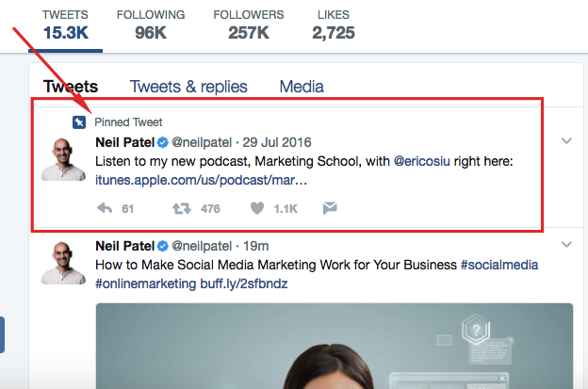Click verified badge on the 29 Jul 2016 tweet
Screen dimensions: 588x389
pyautogui.click(x=163, y=142)
